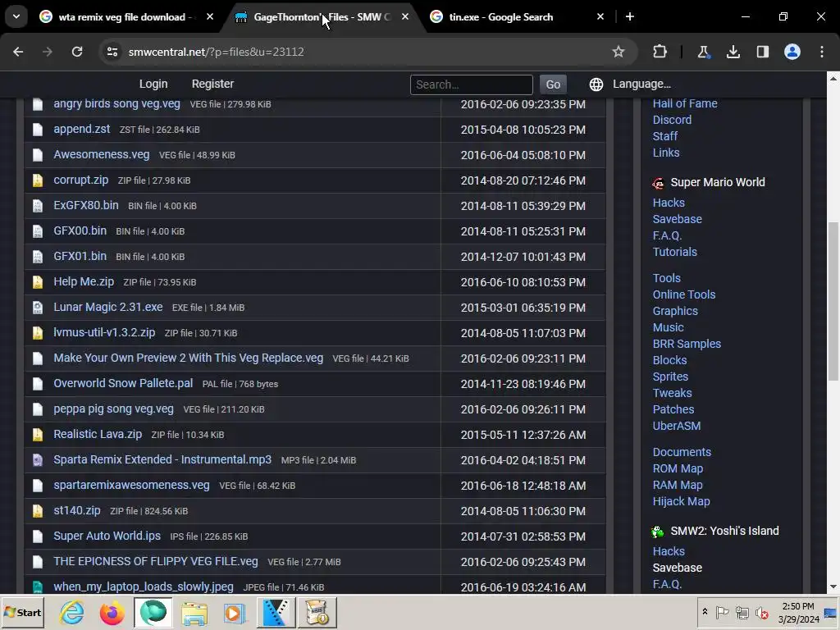The width and height of the screenshot is (840, 630).
Task: Open Overworld Snow Pallete.pal link
Action: 123,384
